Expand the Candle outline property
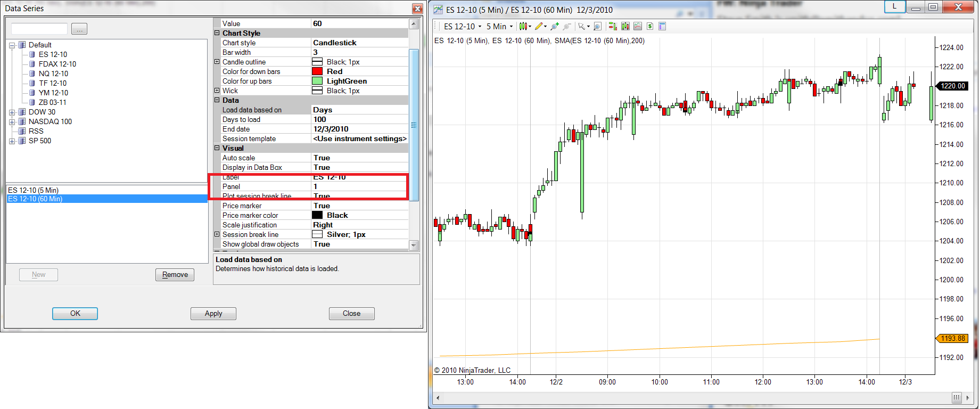The image size is (980, 409). (217, 62)
